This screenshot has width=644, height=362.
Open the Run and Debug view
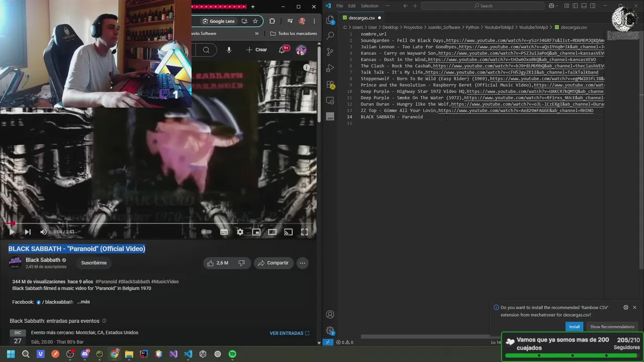330,68
